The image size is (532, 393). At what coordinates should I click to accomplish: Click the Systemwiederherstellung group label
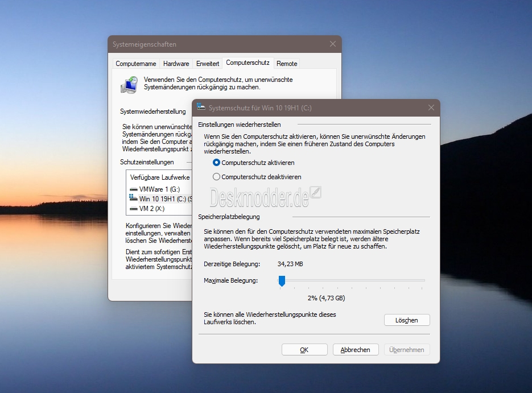coord(153,111)
